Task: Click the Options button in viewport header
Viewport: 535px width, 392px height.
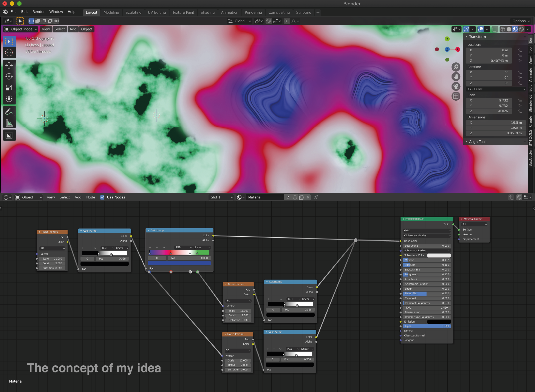Action: (521, 21)
